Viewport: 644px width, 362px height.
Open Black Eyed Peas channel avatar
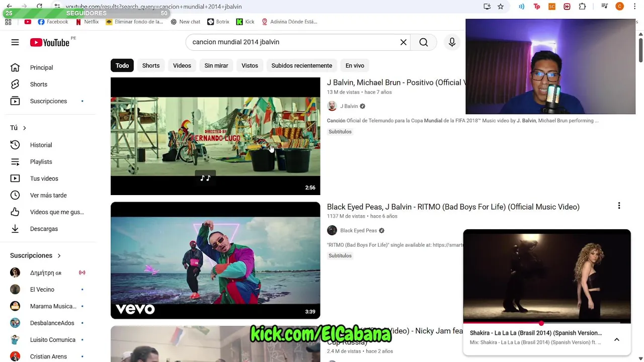pyautogui.click(x=332, y=230)
